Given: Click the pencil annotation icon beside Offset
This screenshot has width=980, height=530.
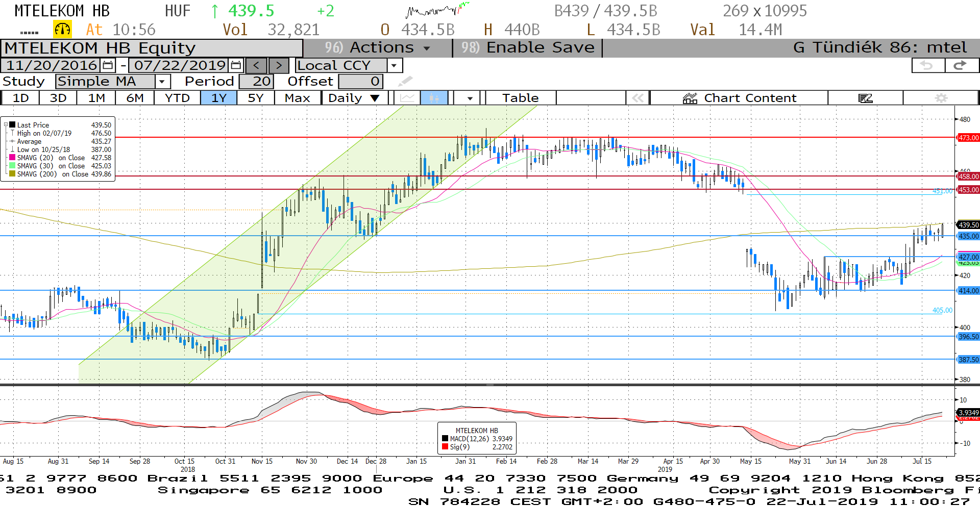Looking at the screenshot, I should pyautogui.click(x=405, y=81).
